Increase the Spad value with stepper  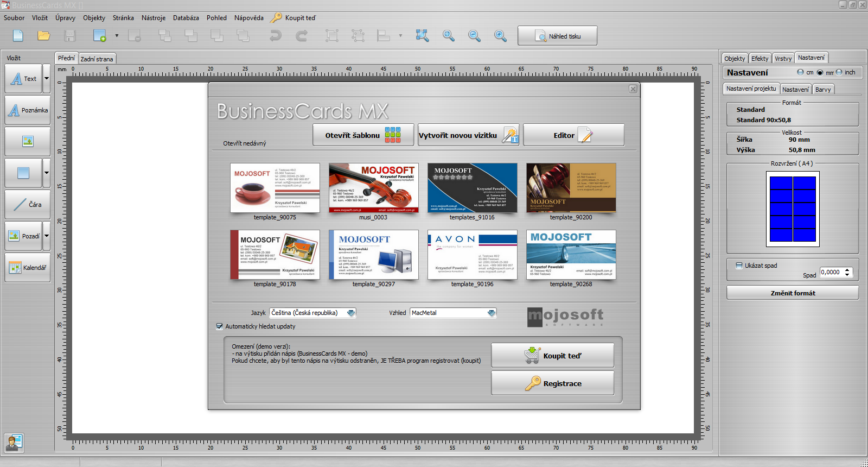point(847,270)
